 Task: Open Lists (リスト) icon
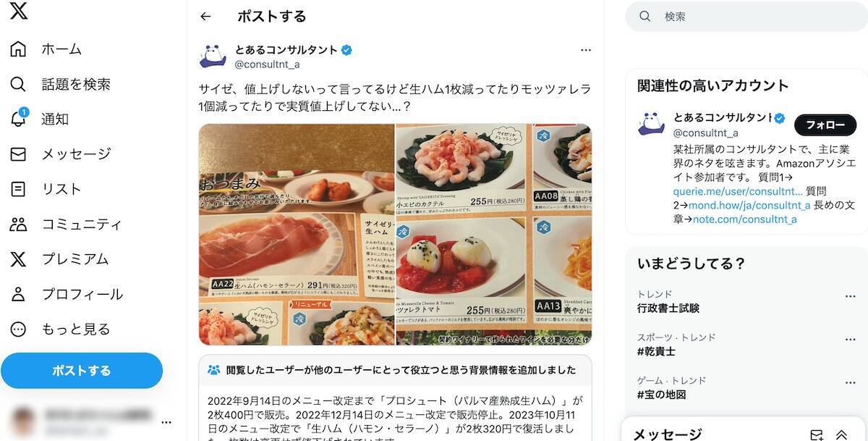point(18,189)
